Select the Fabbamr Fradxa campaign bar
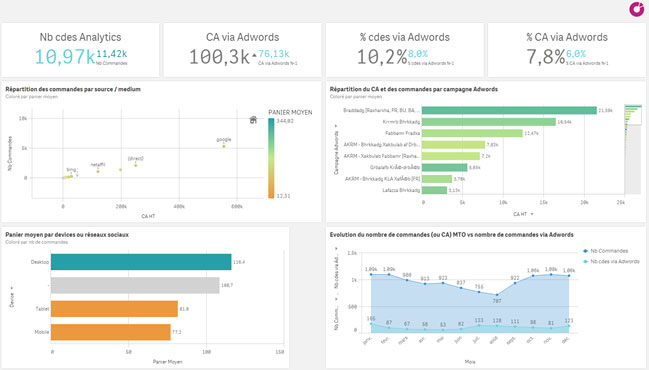649x370 pixels. click(472, 133)
